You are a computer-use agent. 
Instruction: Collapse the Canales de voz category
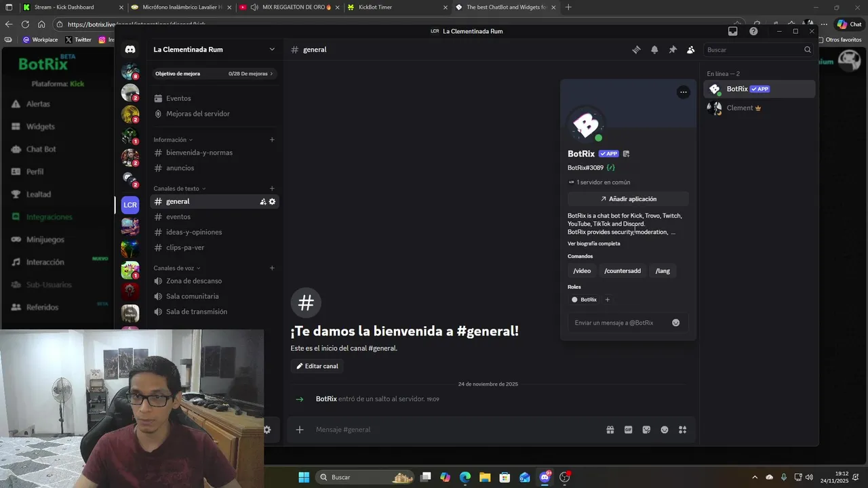coord(177,268)
